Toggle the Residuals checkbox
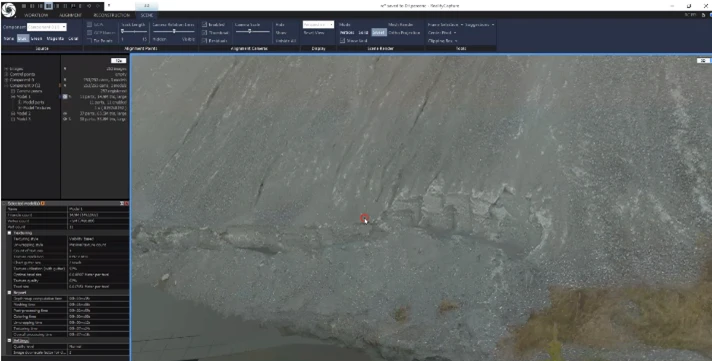The image size is (712, 361). [205, 40]
